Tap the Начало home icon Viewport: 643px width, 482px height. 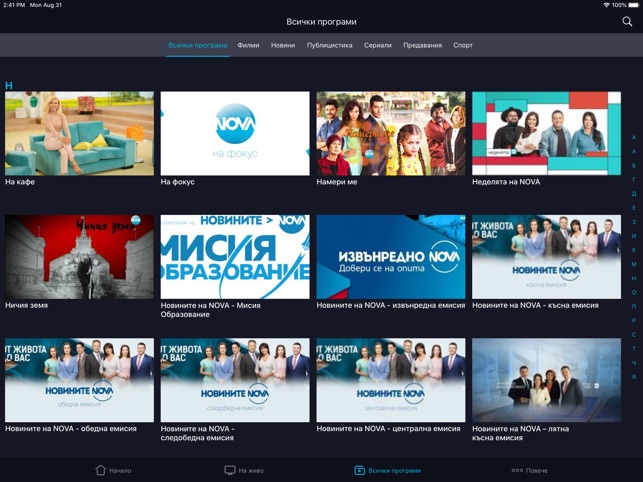pyautogui.click(x=100, y=470)
